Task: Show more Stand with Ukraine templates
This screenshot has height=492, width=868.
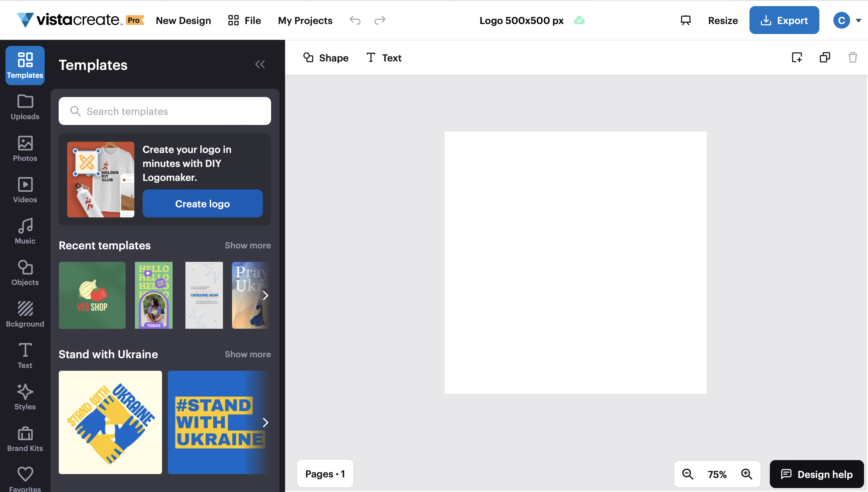Action: 248,354
